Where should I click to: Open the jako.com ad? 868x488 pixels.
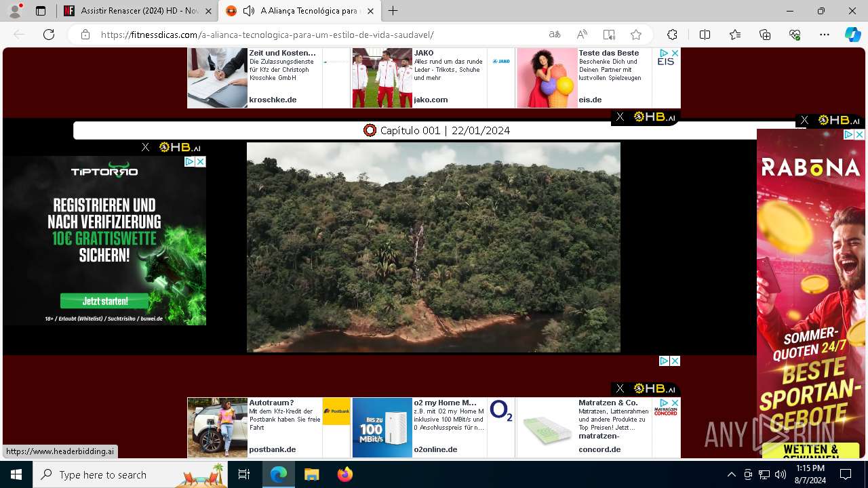433,78
